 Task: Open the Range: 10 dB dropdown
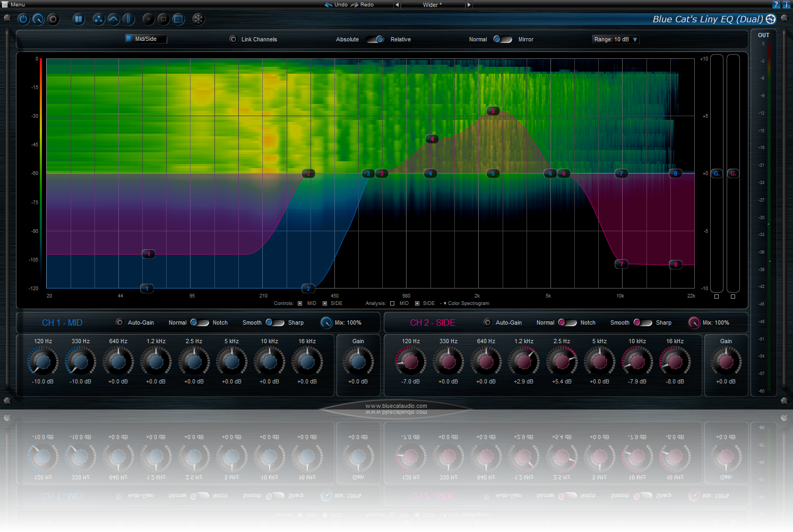point(615,39)
